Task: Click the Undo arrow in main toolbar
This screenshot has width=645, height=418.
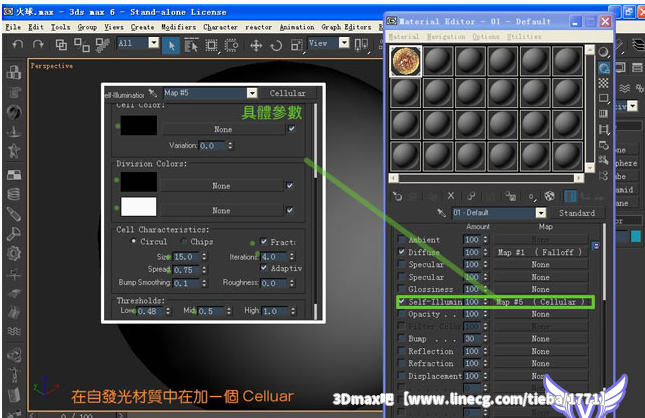Action: [18, 44]
